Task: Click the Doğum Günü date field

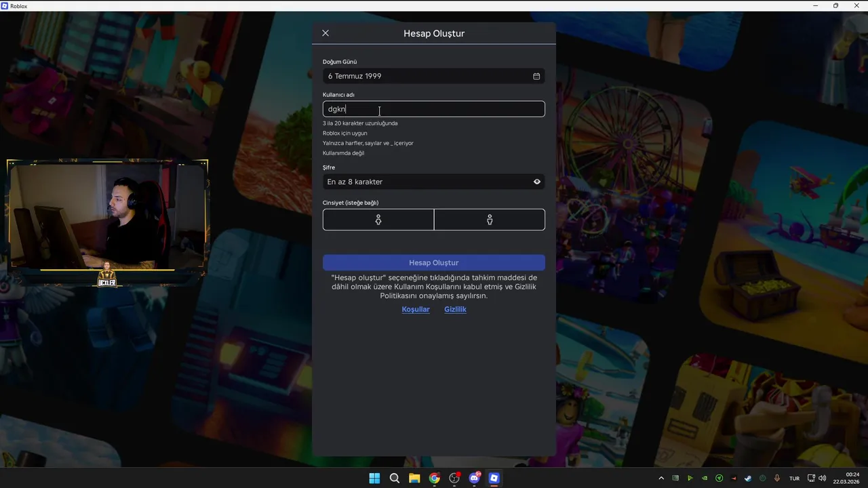Action: [x=434, y=76]
